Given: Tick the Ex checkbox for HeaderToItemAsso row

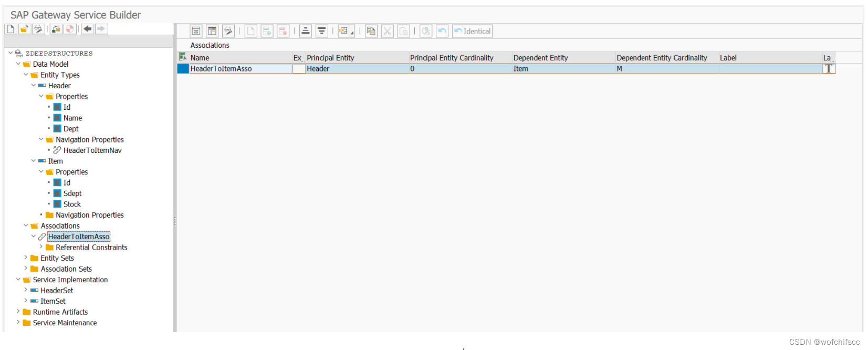Looking at the screenshot, I should tap(299, 68).
